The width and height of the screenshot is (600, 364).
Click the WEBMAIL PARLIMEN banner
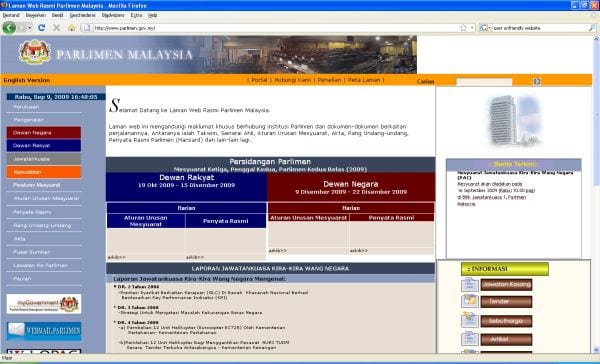click(x=44, y=331)
